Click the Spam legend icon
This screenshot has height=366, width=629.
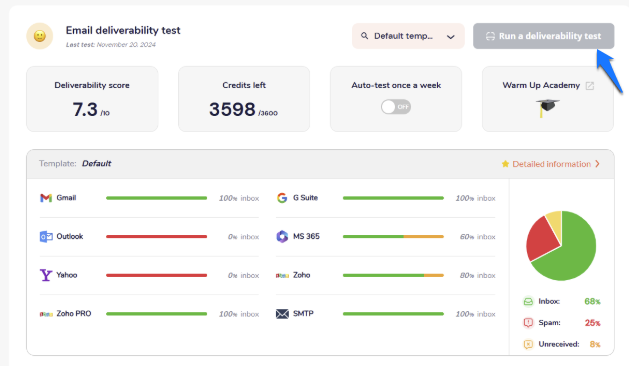pyautogui.click(x=528, y=323)
